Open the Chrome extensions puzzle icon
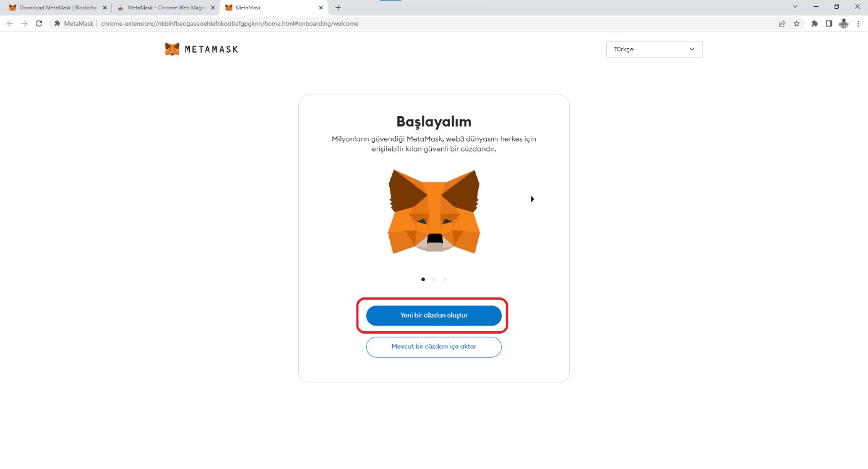Viewport: 868px width, 469px height. tap(814, 24)
